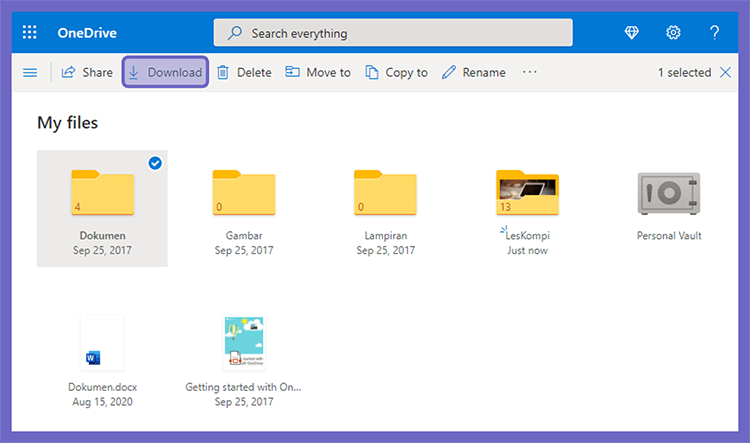Click the Share toolbar button
750x443 pixels.
pyautogui.click(x=87, y=72)
